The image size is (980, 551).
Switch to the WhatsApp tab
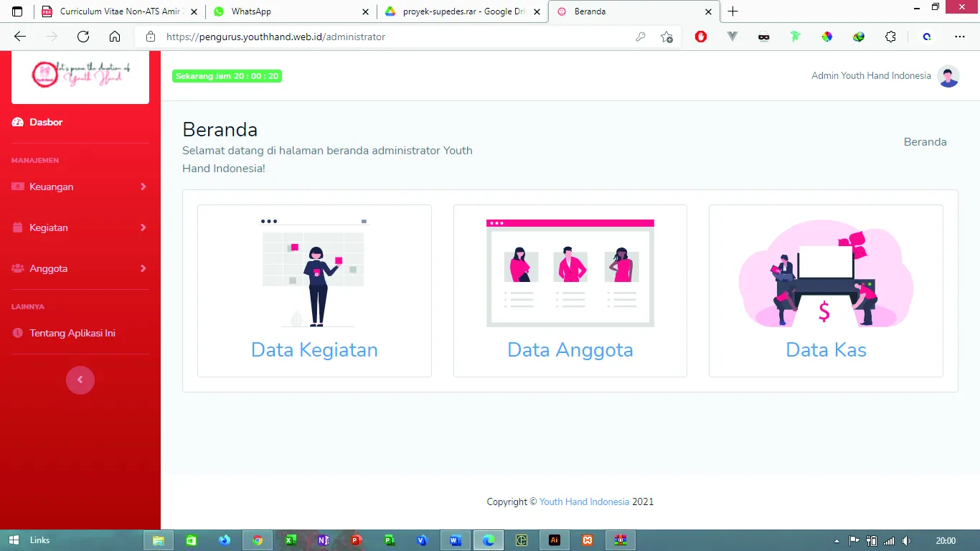point(291,11)
